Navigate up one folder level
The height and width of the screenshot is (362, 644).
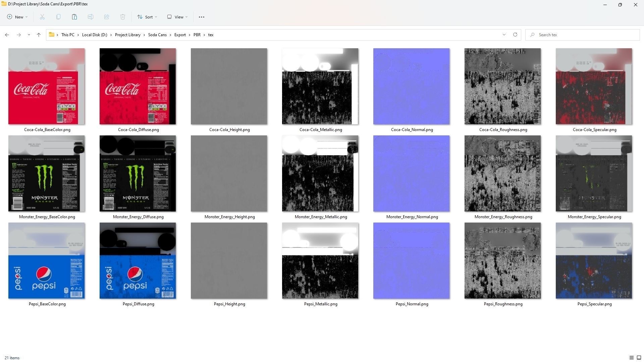[39, 35]
